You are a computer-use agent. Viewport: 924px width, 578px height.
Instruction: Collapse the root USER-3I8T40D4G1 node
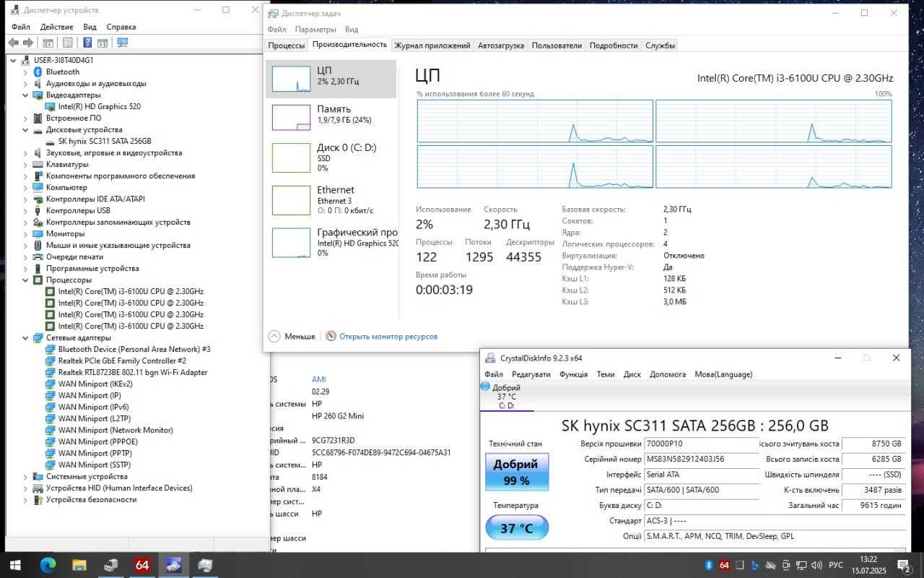(x=14, y=60)
